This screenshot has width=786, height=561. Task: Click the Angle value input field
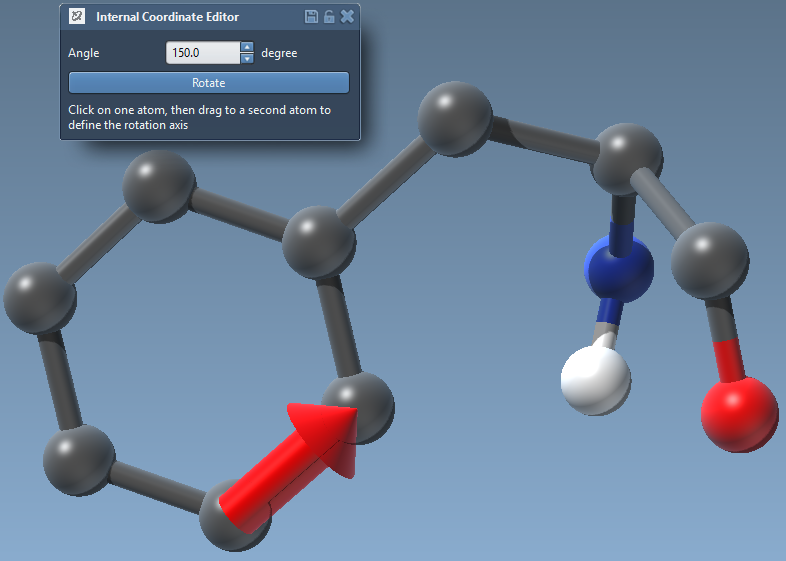202,53
